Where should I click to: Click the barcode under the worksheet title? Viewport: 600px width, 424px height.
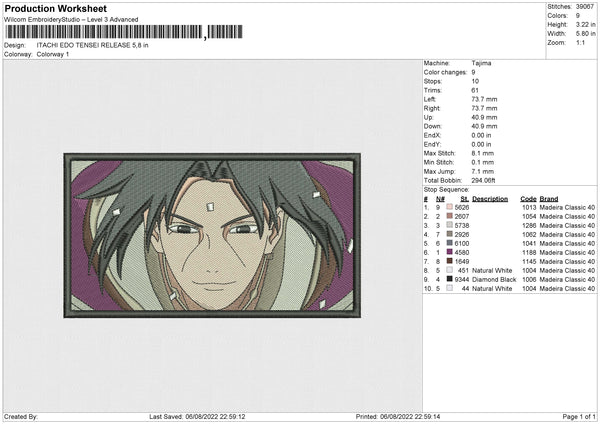pos(124,32)
